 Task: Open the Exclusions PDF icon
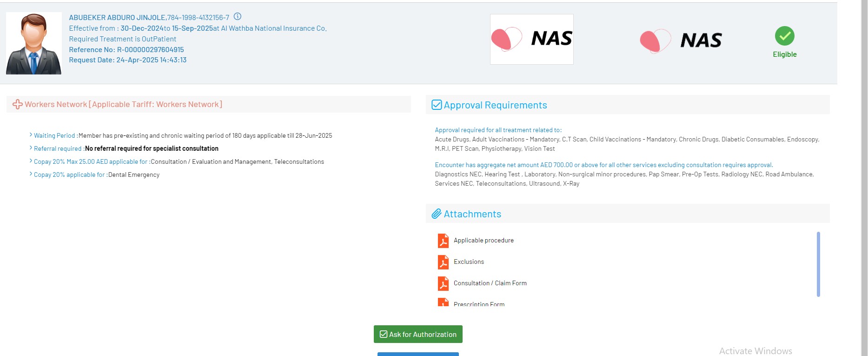point(443,262)
